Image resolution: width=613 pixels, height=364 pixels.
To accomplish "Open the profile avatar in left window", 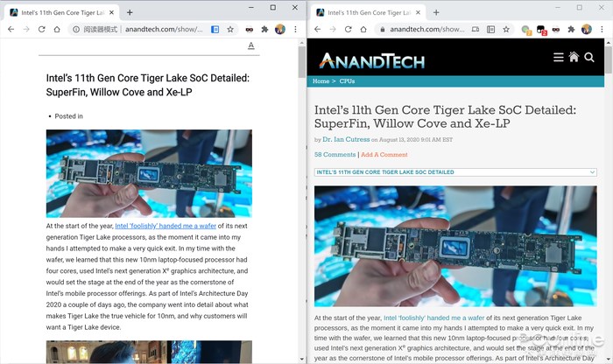I will (x=280, y=29).
